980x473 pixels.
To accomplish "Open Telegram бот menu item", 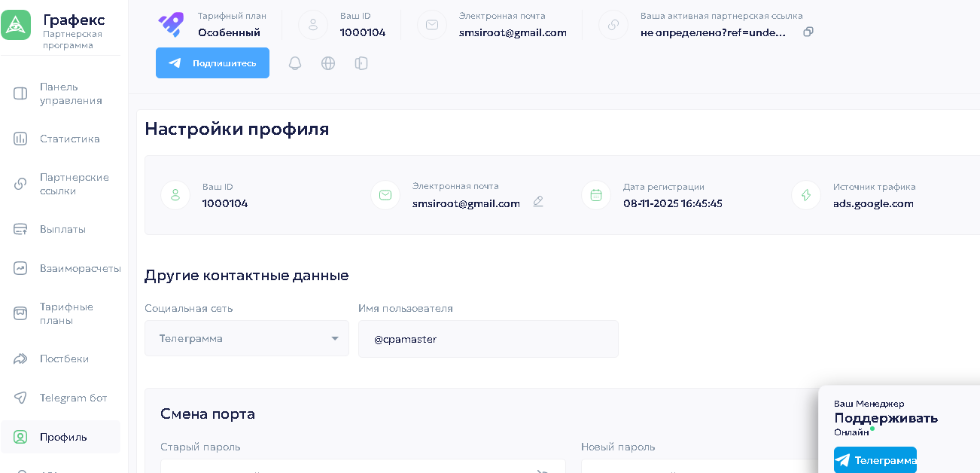I will coord(73,398).
